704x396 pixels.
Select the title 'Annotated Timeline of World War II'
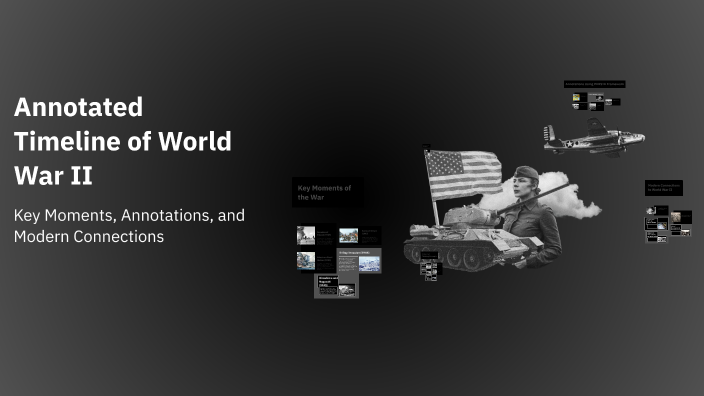click(123, 141)
